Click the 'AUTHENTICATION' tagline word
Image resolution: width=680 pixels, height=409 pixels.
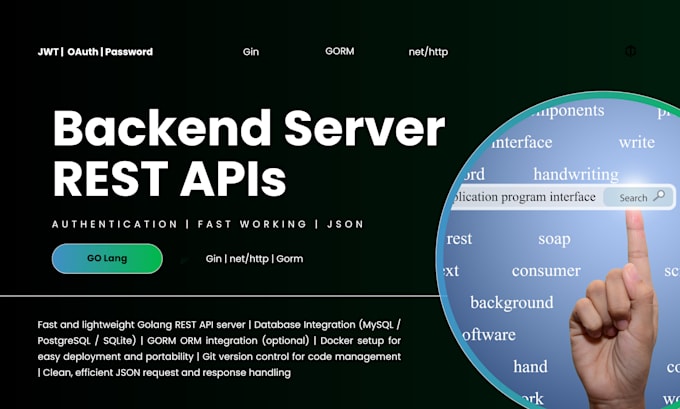[114, 224]
